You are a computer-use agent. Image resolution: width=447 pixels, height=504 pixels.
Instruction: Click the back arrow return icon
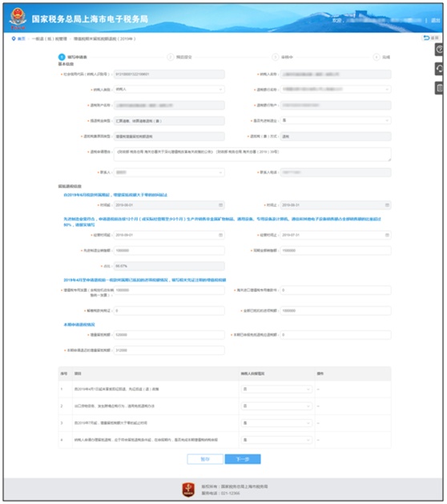click(x=426, y=38)
